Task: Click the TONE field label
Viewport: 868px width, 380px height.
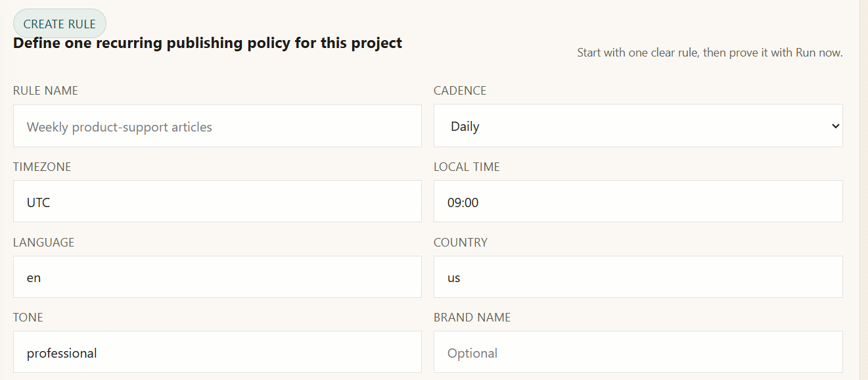Action: tap(28, 318)
